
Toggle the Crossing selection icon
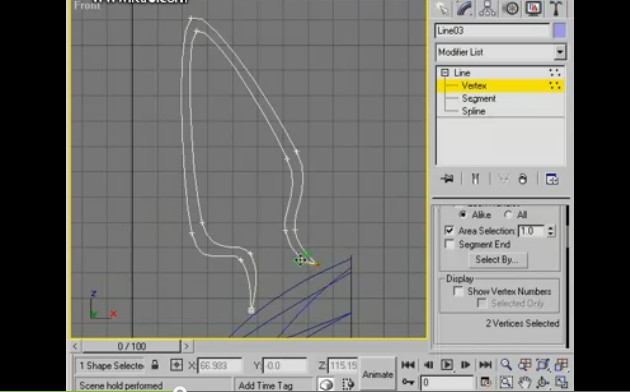[x=347, y=385]
